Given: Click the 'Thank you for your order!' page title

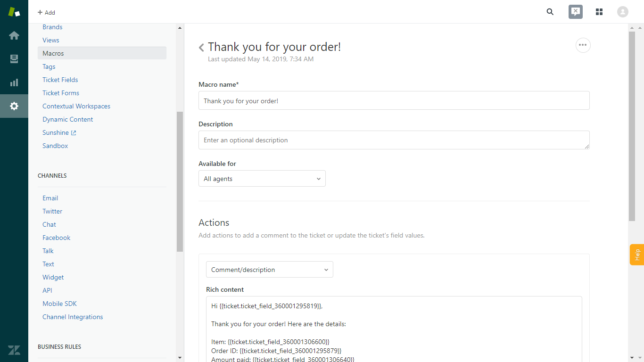Looking at the screenshot, I should pos(274,47).
